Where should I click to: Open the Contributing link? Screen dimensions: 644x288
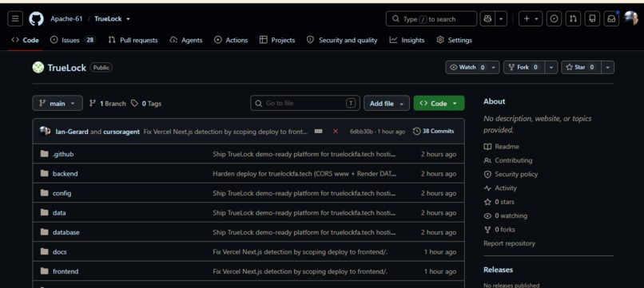coord(507,160)
